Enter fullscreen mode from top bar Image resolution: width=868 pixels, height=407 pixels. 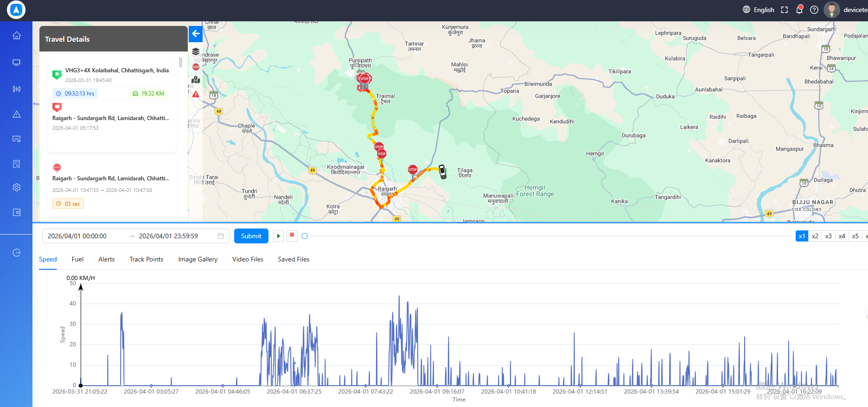[785, 10]
